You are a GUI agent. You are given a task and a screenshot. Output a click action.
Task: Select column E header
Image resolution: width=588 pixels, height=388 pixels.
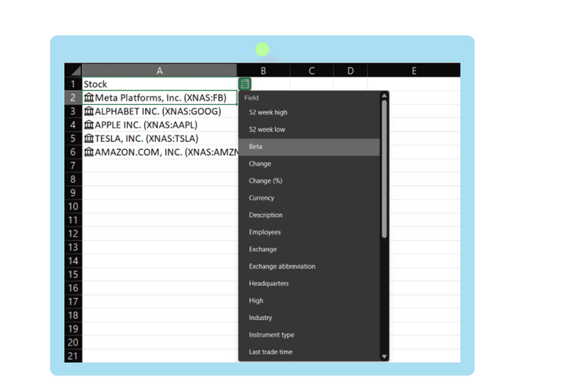pyautogui.click(x=414, y=71)
